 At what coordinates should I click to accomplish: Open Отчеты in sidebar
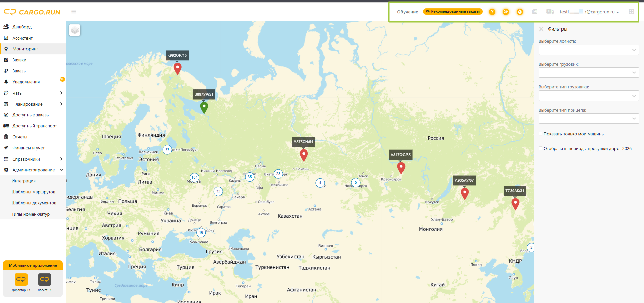(x=33, y=137)
